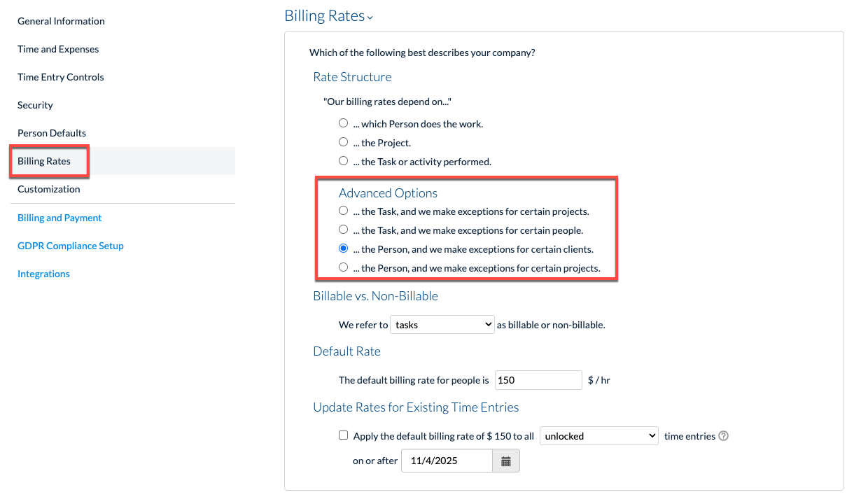Image resolution: width=854 pixels, height=504 pixels.
Task: Open the Security settings page
Action: [x=35, y=105]
